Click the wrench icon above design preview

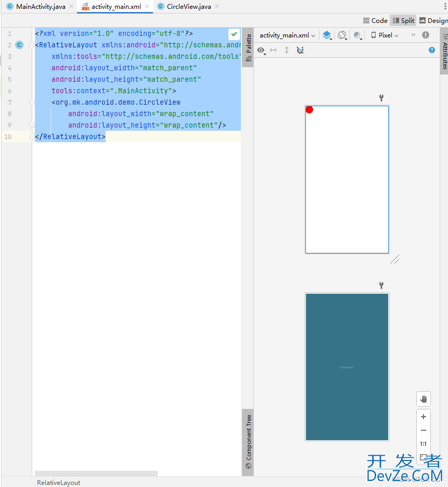click(x=381, y=98)
